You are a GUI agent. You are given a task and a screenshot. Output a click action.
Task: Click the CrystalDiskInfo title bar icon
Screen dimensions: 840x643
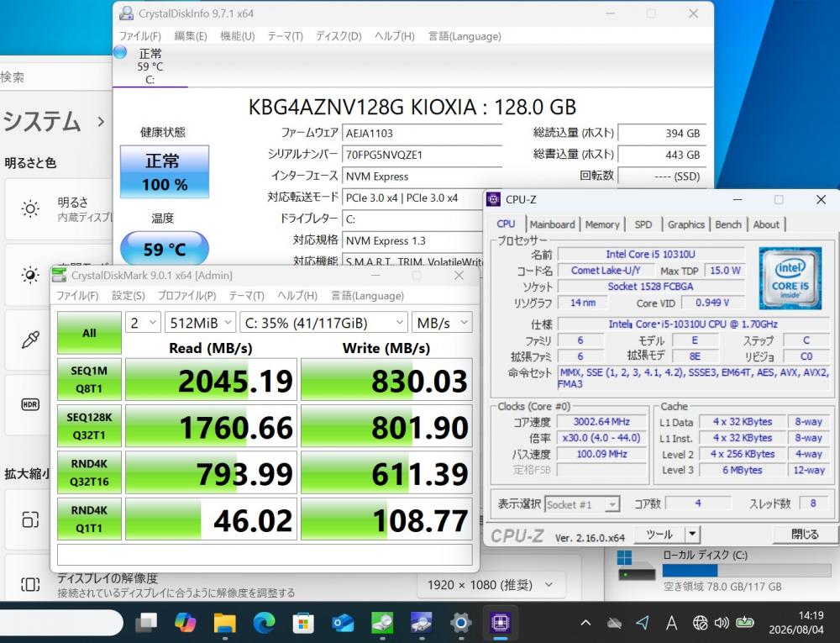click(127, 13)
